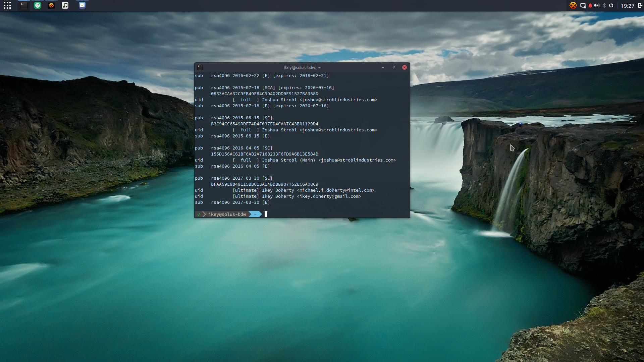Click fingerprint B3C94CC6549DDF74D4F037ED4CAA7C43B01129D4
Image resolution: width=644 pixels, height=362 pixels.
coord(265,124)
